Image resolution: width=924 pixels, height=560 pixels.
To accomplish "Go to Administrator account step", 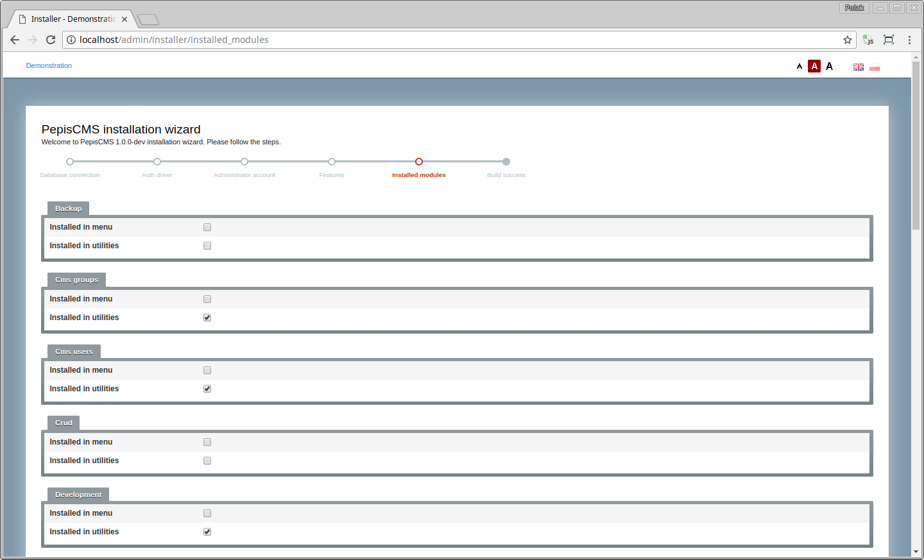I will (x=244, y=162).
